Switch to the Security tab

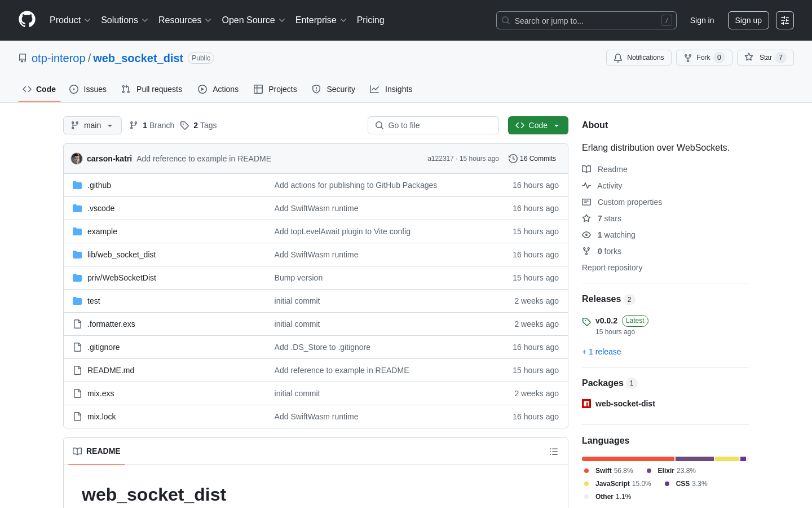pyautogui.click(x=334, y=89)
